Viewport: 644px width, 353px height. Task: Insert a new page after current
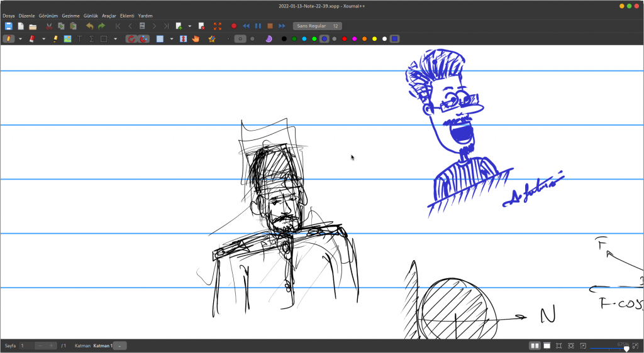click(179, 26)
